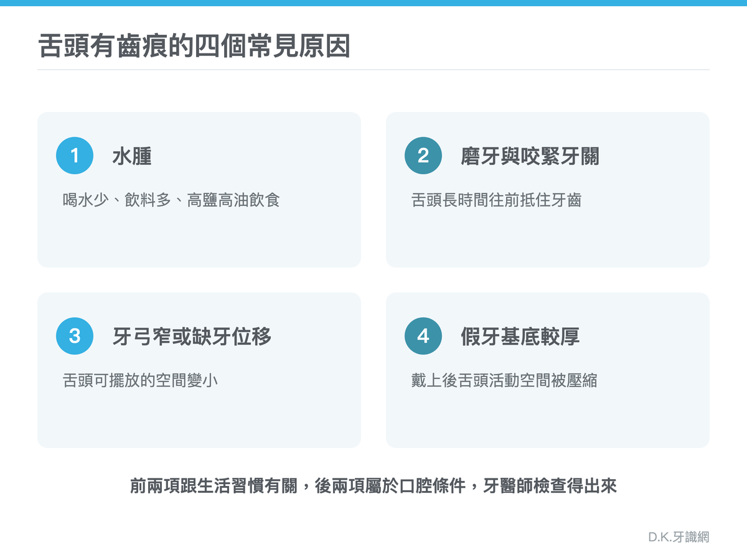The image size is (747, 560).
Task: Select the card title 水腫
Action: [x=132, y=156]
